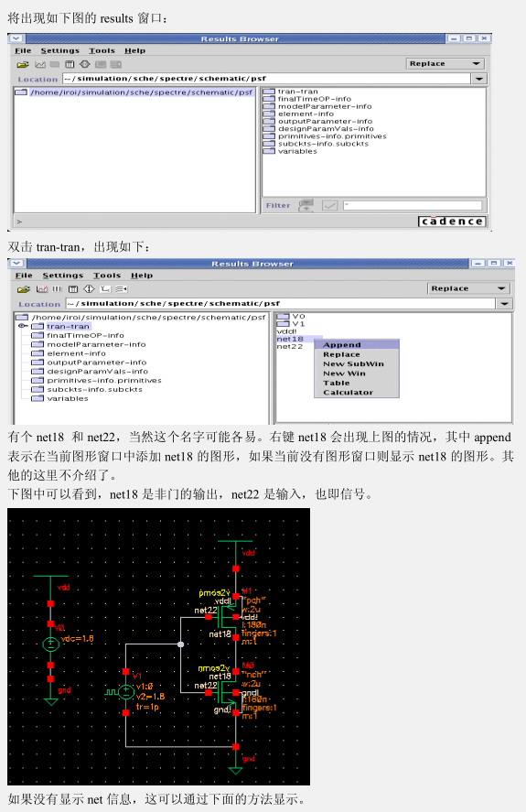Open Settings menu in upper Results Browser

click(60, 50)
